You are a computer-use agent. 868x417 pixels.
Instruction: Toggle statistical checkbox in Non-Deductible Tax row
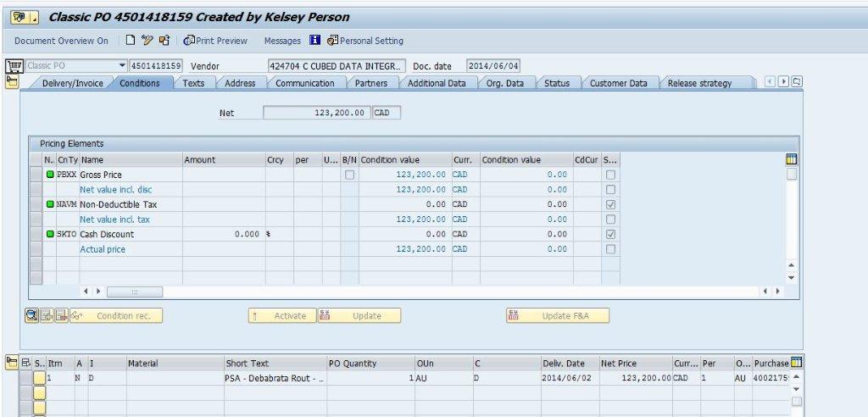click(610, 204)
